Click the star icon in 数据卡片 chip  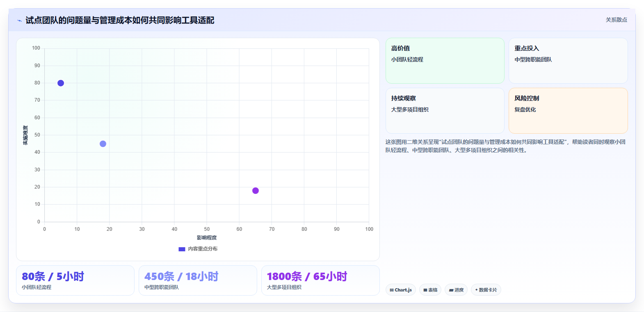[x=476, y=290]
